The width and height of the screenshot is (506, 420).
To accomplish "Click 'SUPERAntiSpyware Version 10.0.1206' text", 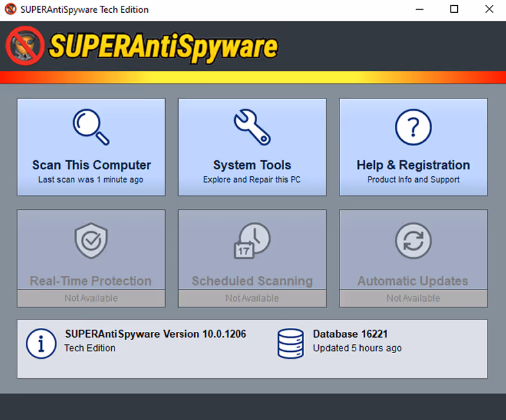I will [x=156, y=334].
